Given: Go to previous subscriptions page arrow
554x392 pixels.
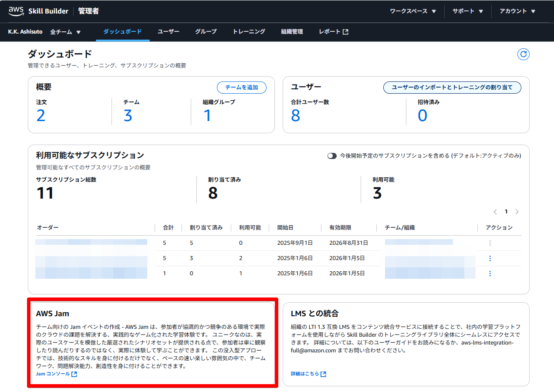Looking at the screenshot, I should click(x=495, y=212).
